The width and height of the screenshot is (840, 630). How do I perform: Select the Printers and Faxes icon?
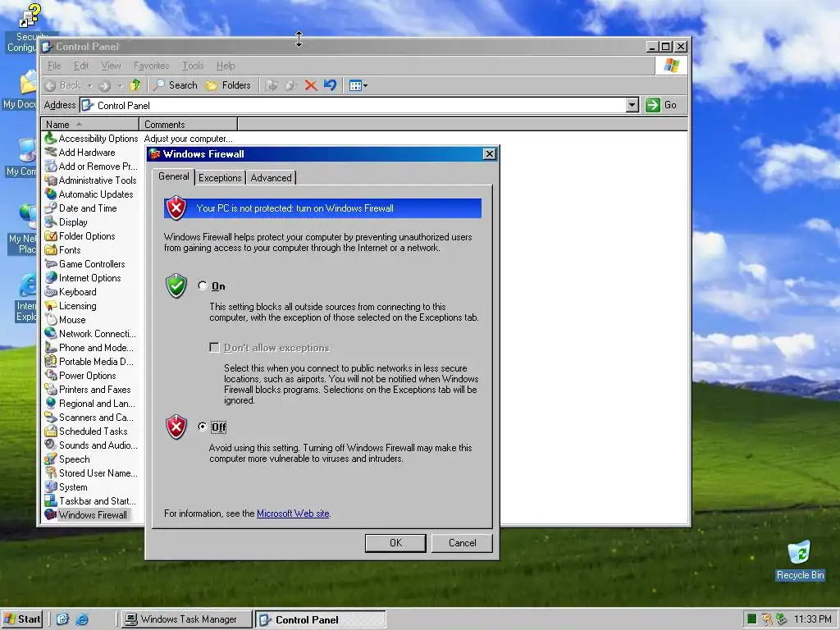[50, 389]
